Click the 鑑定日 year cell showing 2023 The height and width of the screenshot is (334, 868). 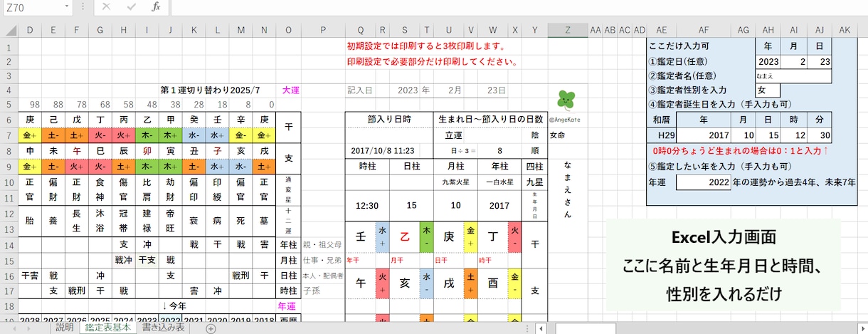(x=768, y=61)
